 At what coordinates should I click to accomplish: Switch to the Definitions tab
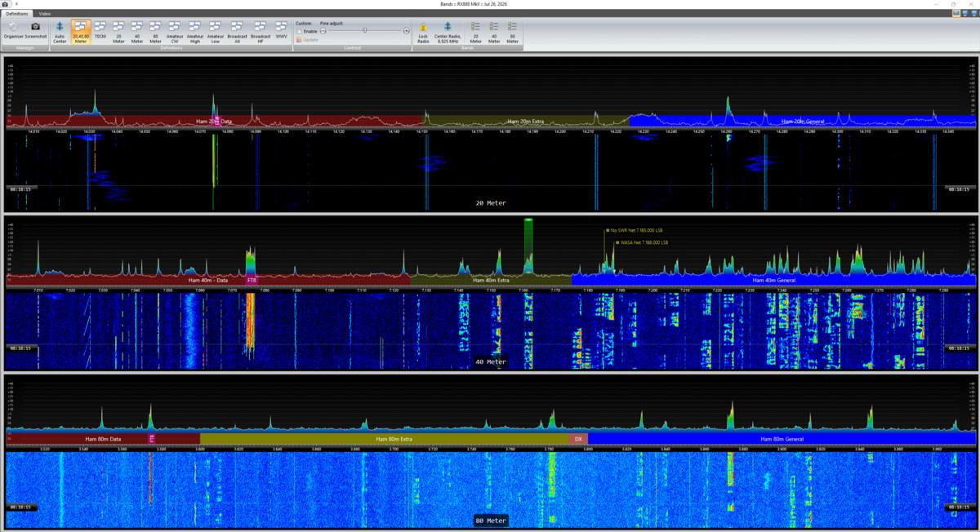(17, 14)
